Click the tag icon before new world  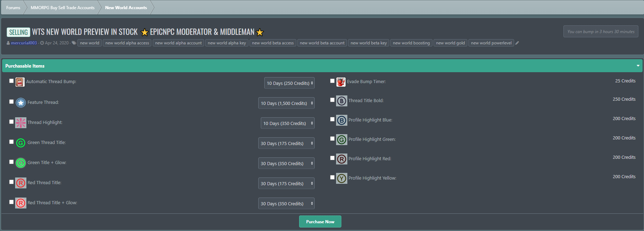click(74, 43)
